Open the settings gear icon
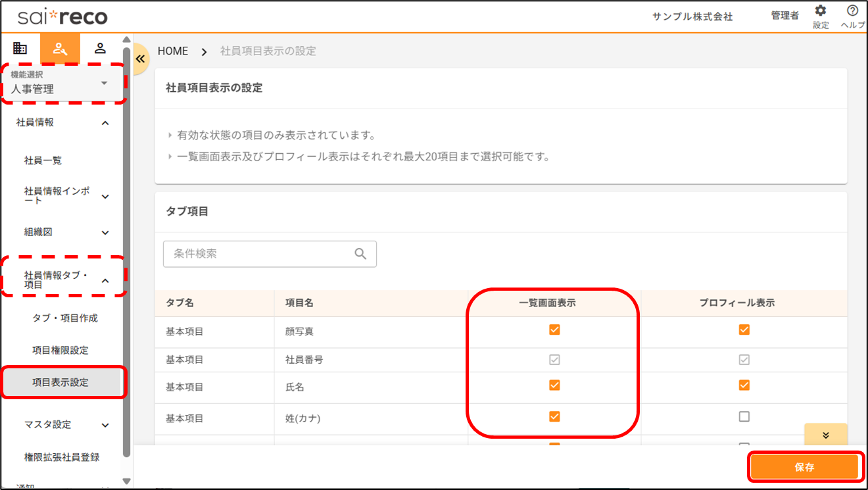Screen dimensions: 868x490 [x=820, y=11]
